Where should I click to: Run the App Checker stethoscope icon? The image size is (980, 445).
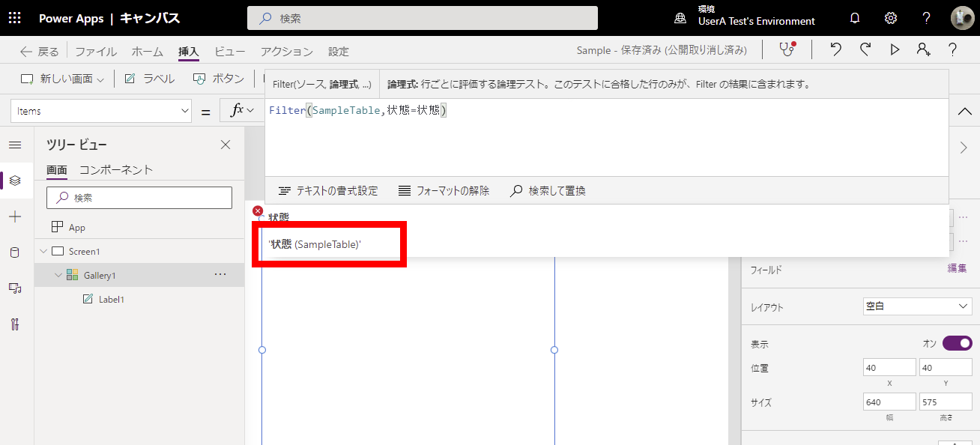point(786,50)
